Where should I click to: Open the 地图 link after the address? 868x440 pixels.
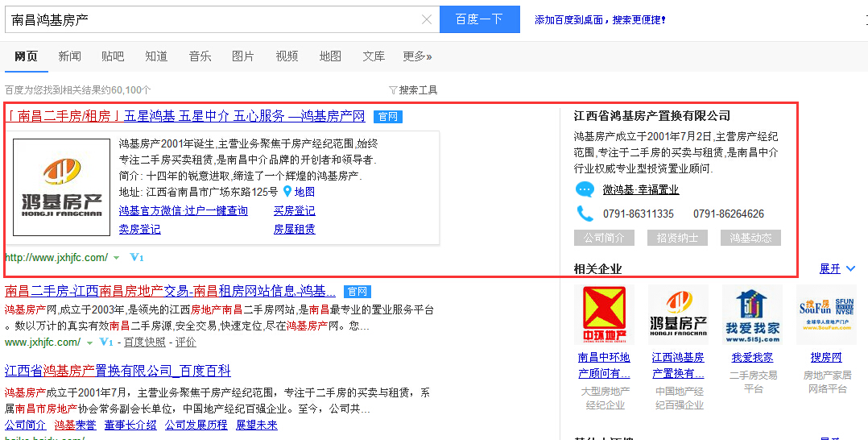[304, 193]
